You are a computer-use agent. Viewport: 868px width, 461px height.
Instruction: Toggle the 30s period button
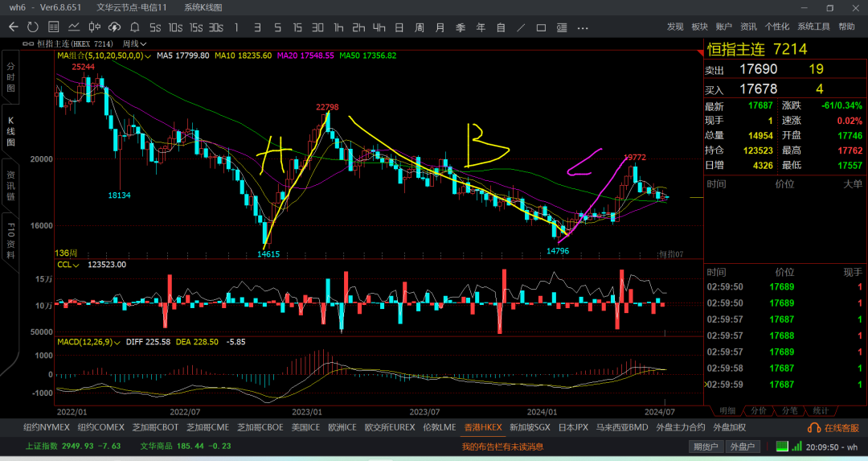pos(216,27)
